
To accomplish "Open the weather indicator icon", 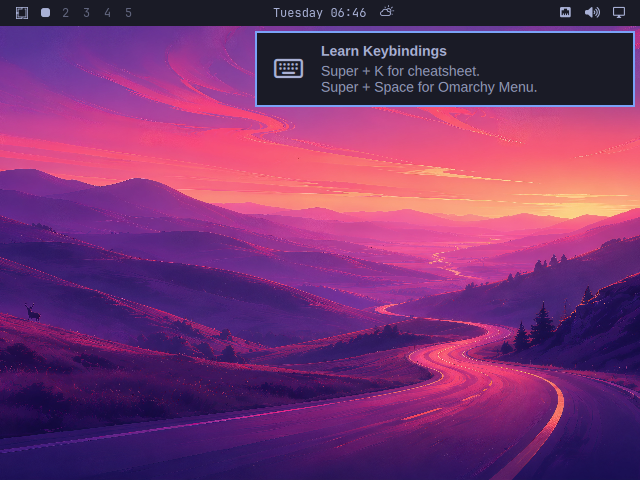I will click(x=387, y=12).
